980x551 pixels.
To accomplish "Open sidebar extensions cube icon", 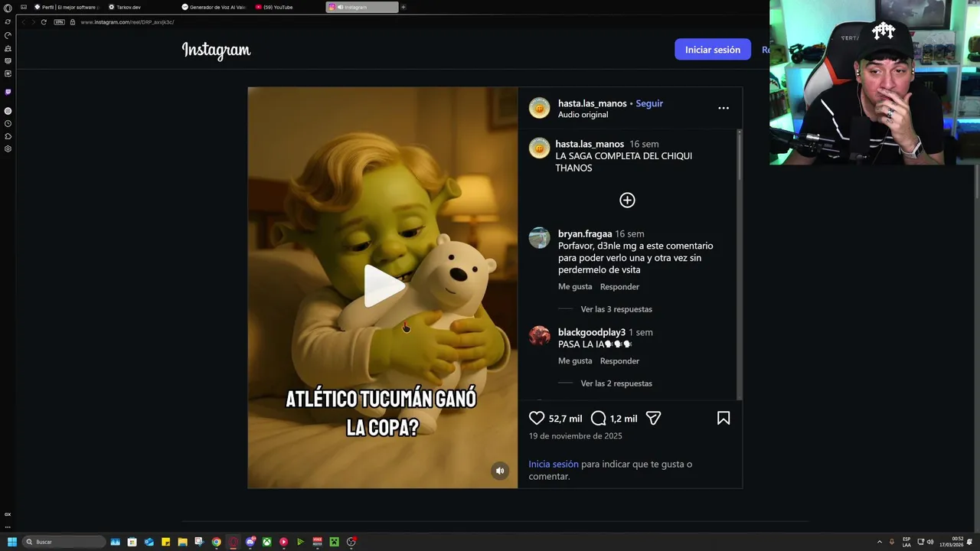I will 8,136.
